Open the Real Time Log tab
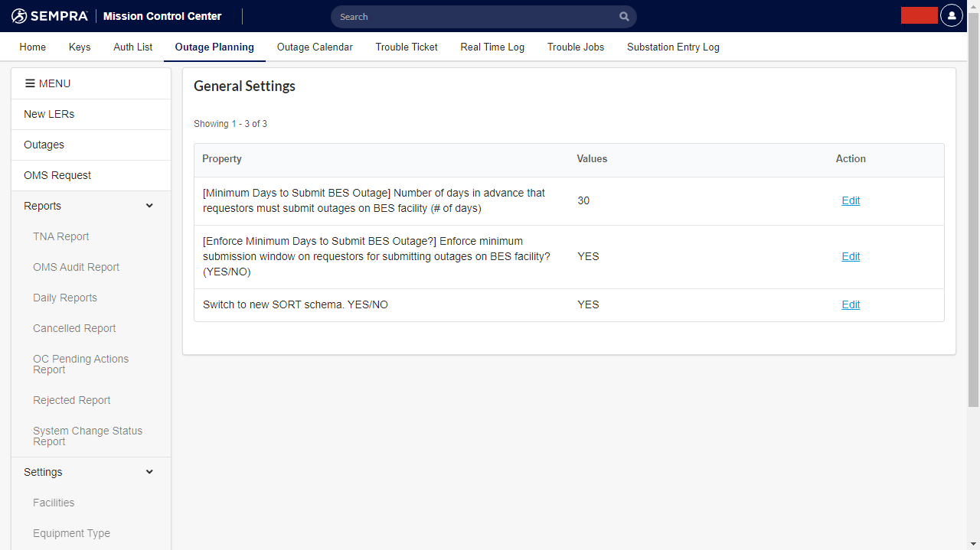Screen dimensions: 980x550 point(492,47)
